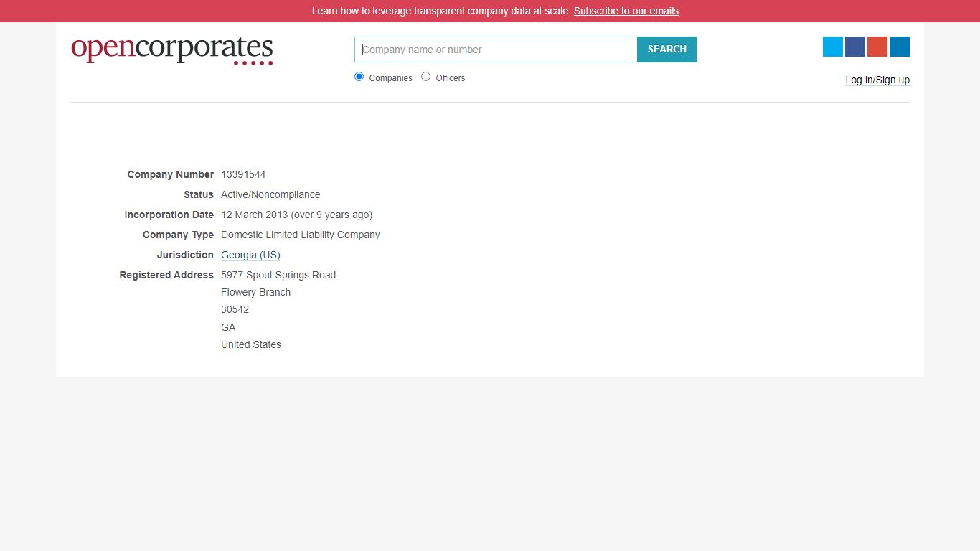This screenshot has height=551, width=980.
Task: Click the Status label
Action: 199,194
